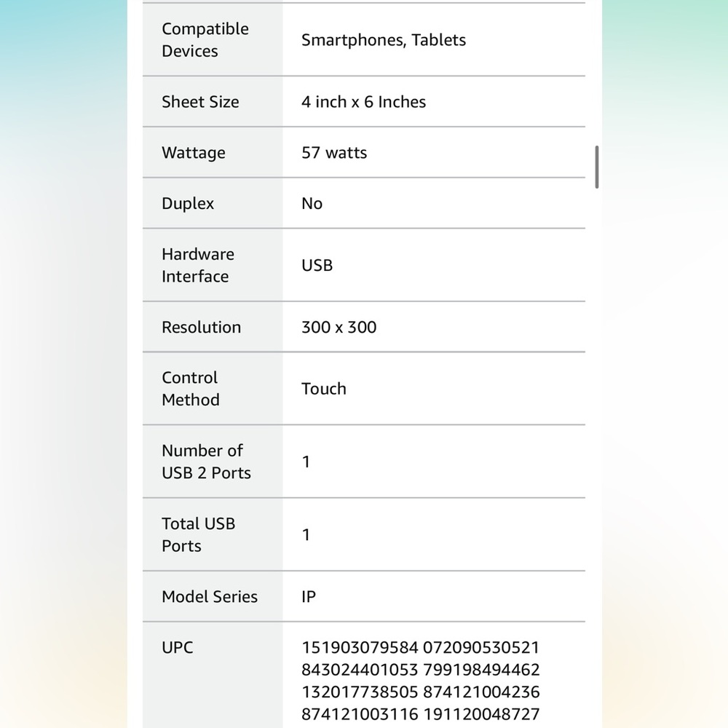728x728 pixels.
Task: Click the USB hardware interface value
Action: (317, 265)
